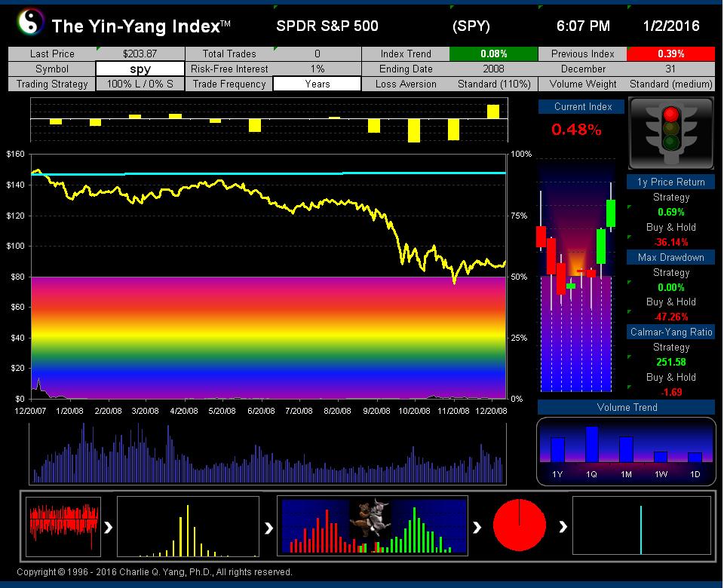Image resolution: width=724 pixels, height=588 pixels.
Task: Open the yellow histogram distribution thumbnail
Action: (x=188, y=527)
